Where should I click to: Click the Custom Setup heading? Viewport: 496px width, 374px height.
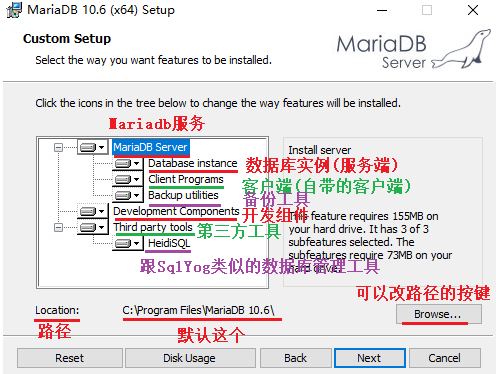pos(67,39)
